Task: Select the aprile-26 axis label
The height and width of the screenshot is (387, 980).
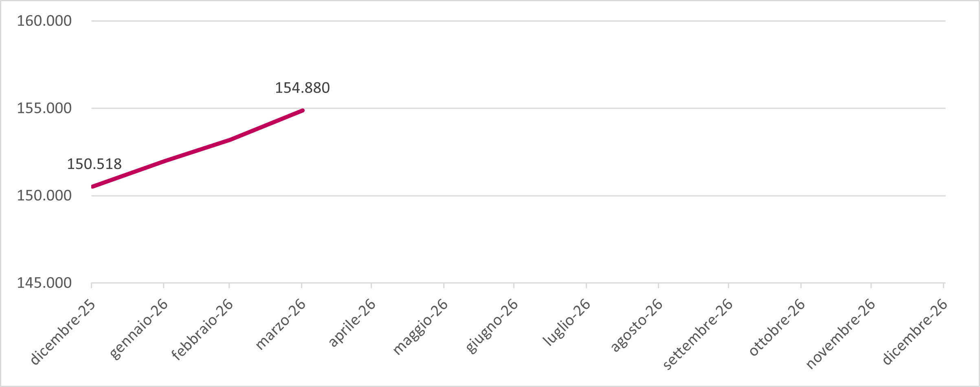Action: coord(352,323)
